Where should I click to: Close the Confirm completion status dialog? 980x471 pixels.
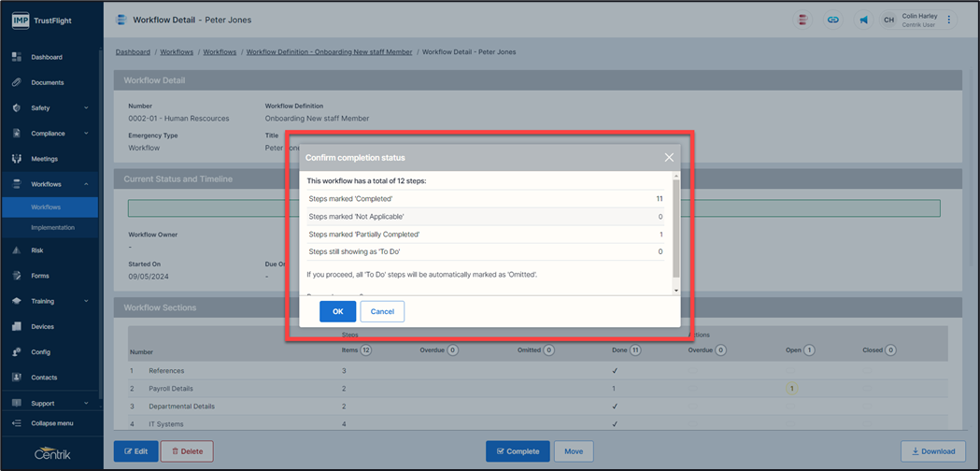click(x=669, y=158)
